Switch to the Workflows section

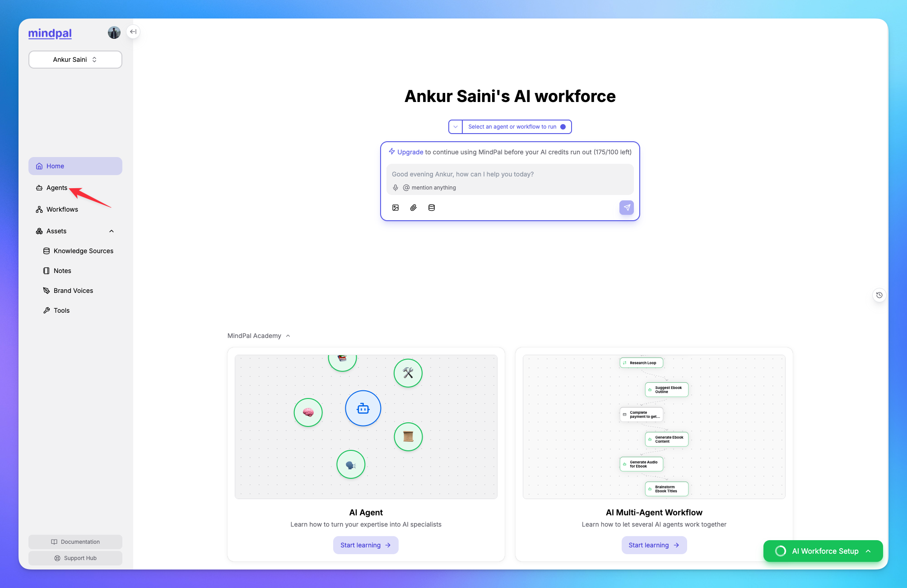click(62, 209)
